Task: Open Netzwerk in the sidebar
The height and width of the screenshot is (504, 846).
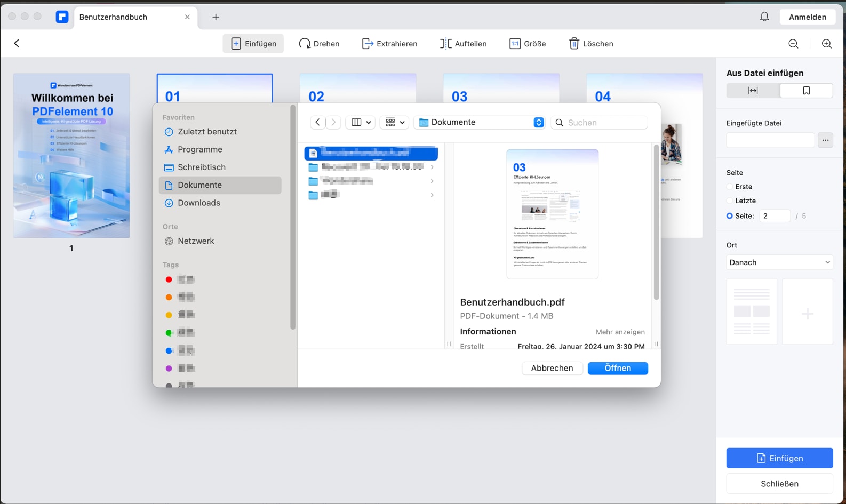Action: pos(220,241)
